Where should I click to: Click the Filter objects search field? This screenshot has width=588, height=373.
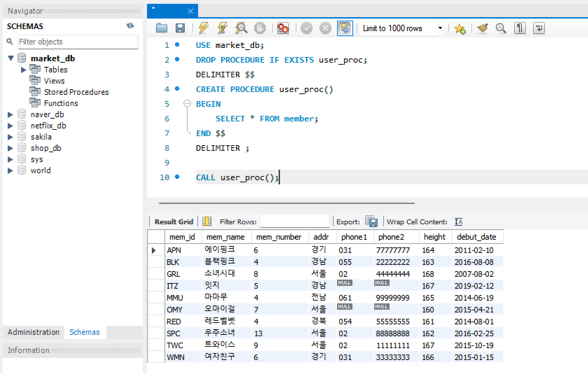click(78, 42)
